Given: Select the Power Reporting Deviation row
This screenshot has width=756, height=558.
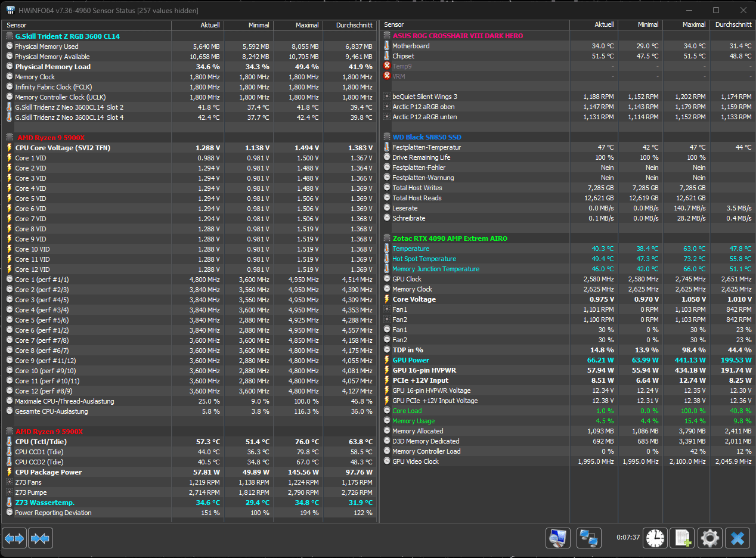Looking at the screenshot, I should (190, 513).
